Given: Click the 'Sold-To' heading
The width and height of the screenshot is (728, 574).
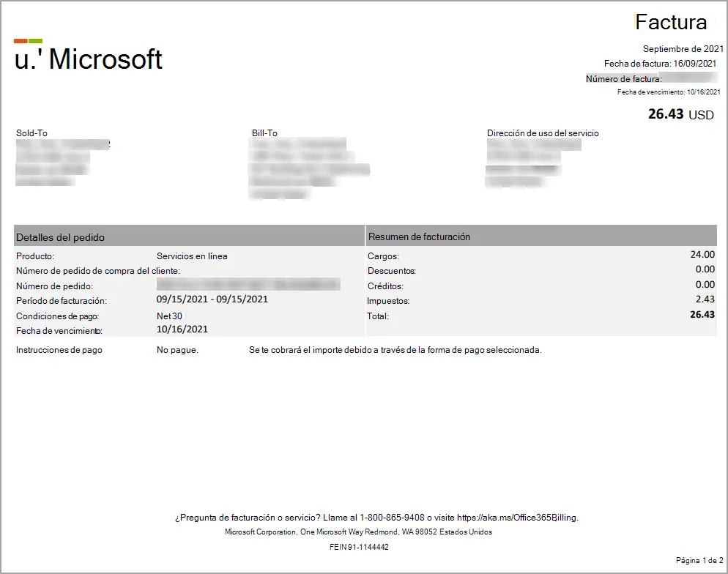Looking at the screenshot, I should [x=31, y=133].
